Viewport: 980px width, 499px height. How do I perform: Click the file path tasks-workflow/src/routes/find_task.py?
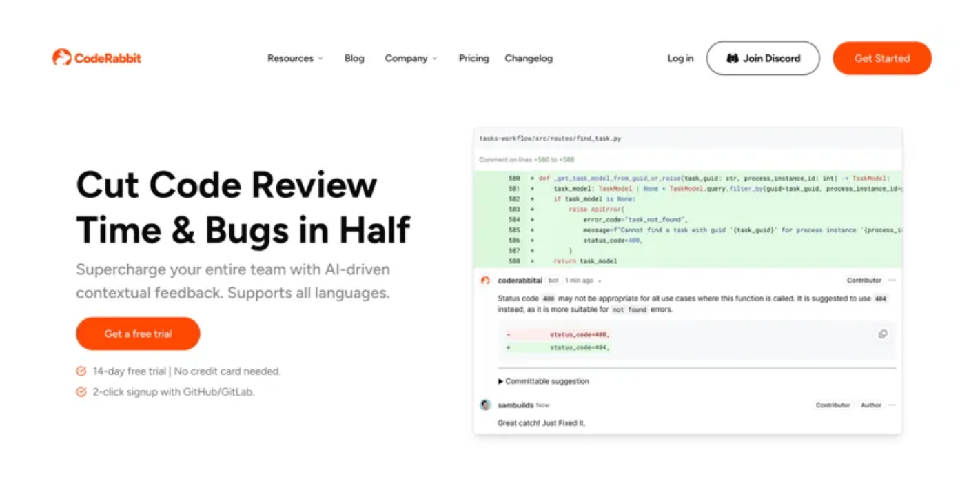[550, 139]
